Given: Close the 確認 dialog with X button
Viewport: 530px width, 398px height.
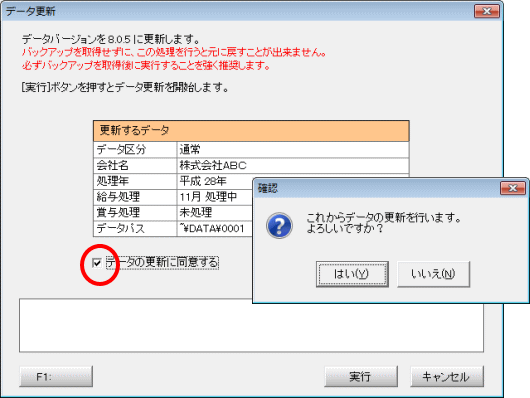Looking at the screenshot, I should [513, 188].
